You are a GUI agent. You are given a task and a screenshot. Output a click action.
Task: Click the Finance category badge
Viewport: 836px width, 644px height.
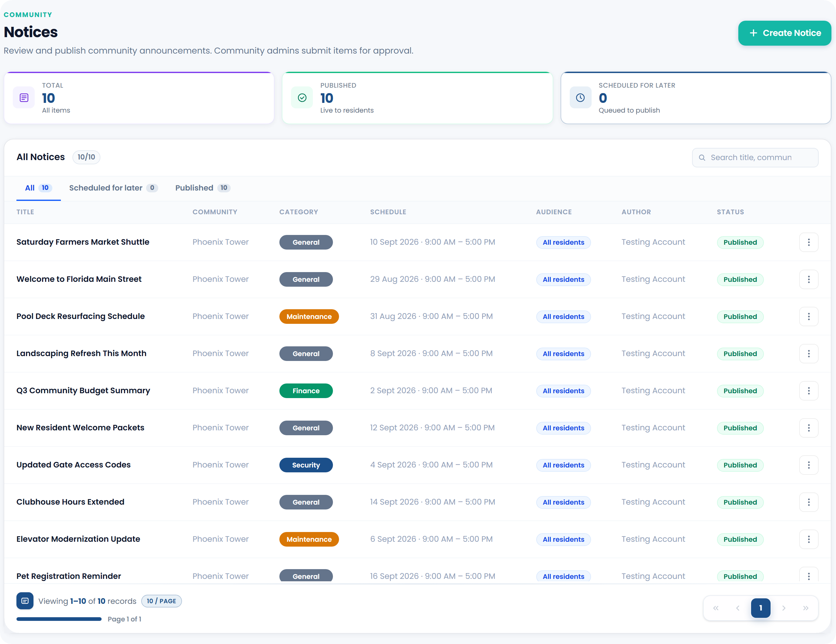306,391
